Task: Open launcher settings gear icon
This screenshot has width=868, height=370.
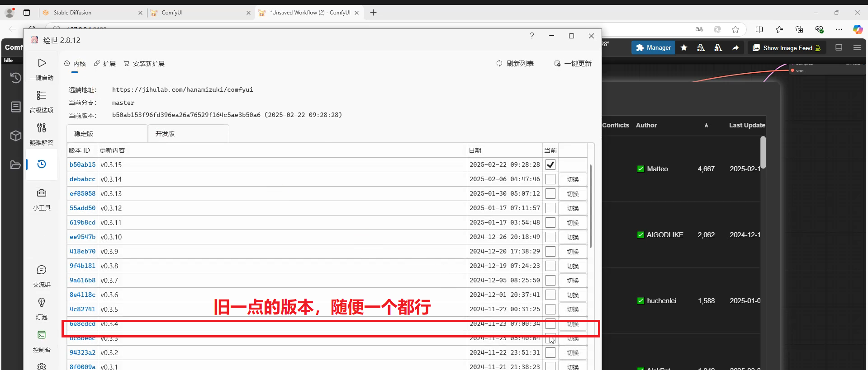Action: pos(42,366)
